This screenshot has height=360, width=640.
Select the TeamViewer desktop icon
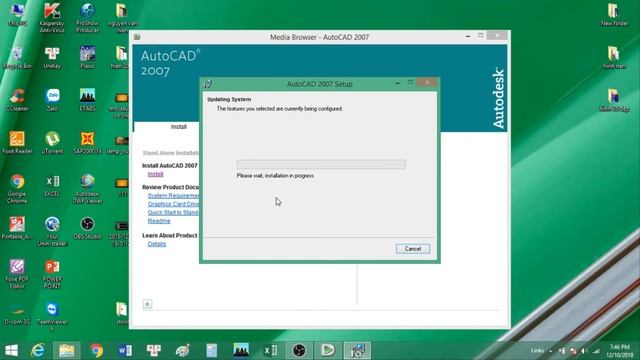tap(52, 316)
